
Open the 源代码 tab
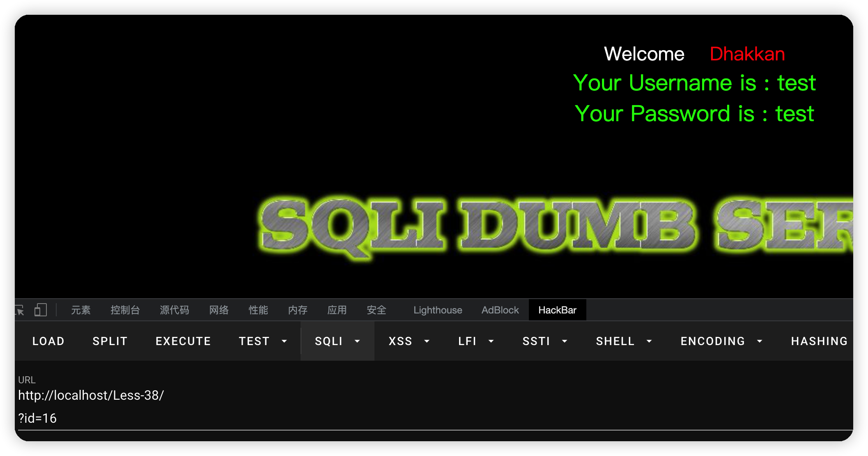coord(174,310)
